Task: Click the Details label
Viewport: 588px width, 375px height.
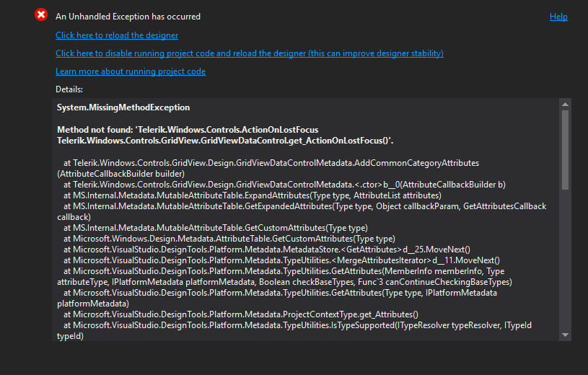Action: (69, 89)
